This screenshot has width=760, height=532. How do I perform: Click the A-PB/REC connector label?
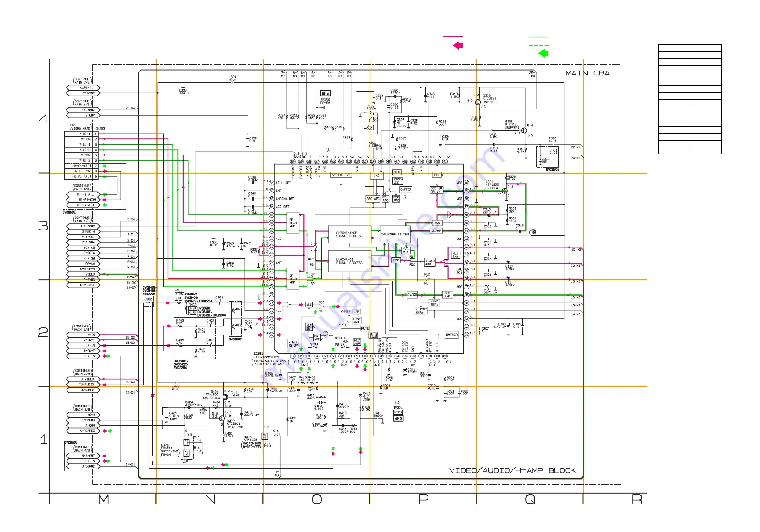click(x=84, y=431)
